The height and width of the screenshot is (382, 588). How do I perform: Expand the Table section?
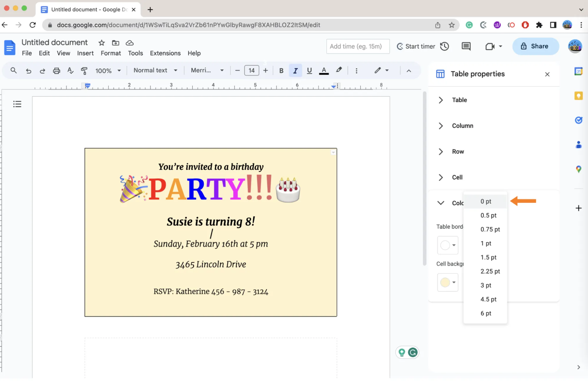441,100
